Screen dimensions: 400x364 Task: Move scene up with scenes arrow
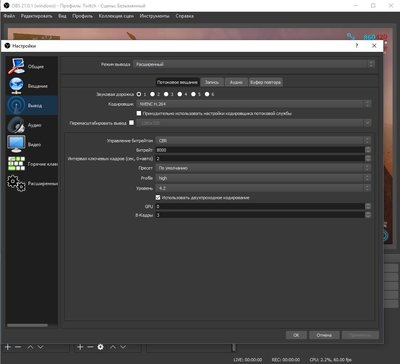coord(30,347)
